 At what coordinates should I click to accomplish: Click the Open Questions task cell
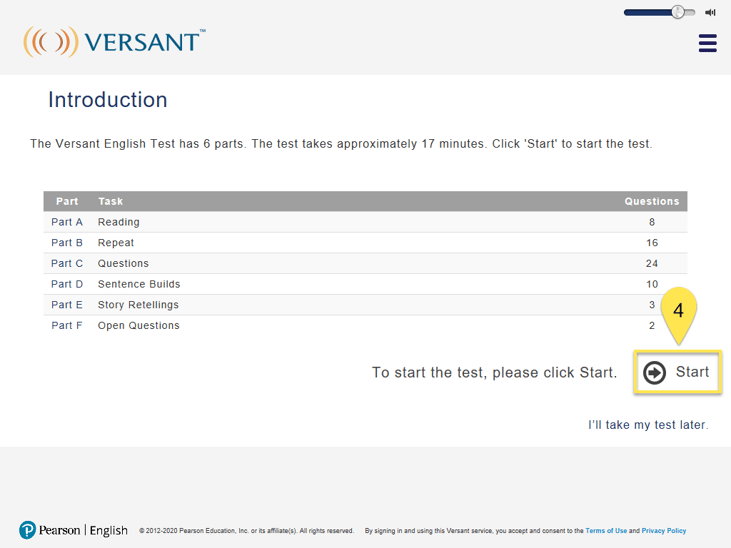(138, 326)
